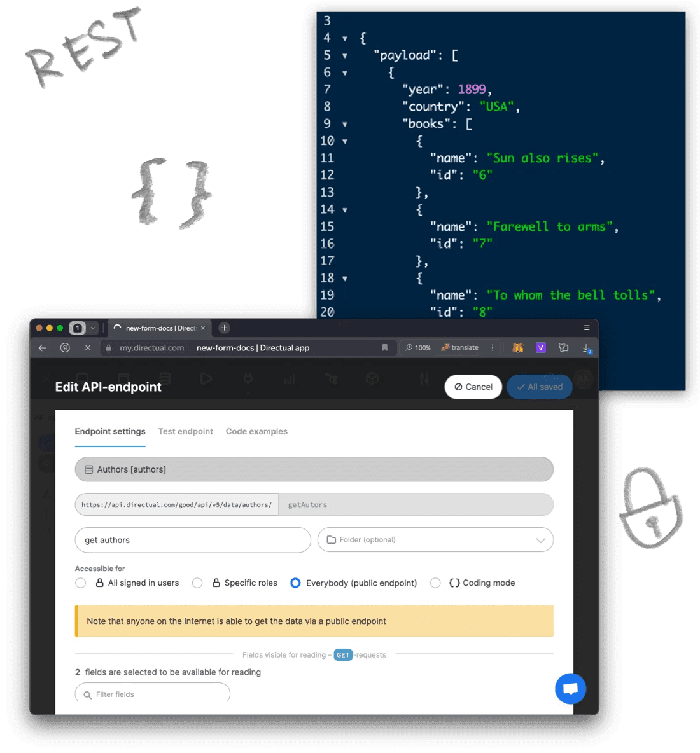Click the analytics chart icon in the toolbar
This screenshot has width=700, height=753.
288,379
